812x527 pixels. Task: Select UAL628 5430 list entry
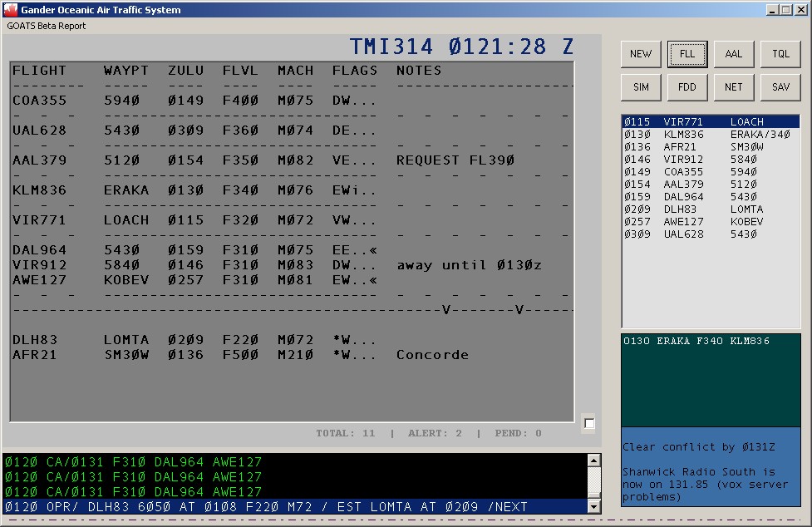coord(711,234)
